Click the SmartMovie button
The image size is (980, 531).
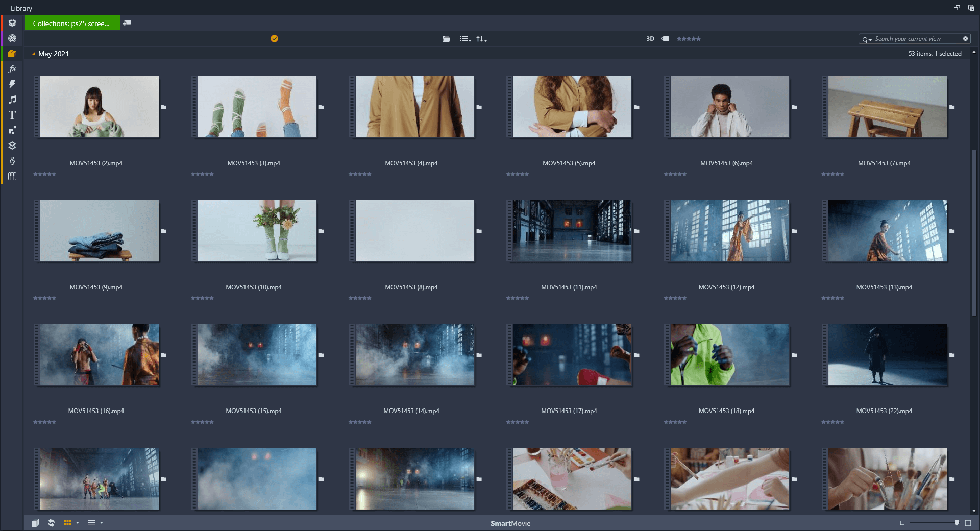510,523
